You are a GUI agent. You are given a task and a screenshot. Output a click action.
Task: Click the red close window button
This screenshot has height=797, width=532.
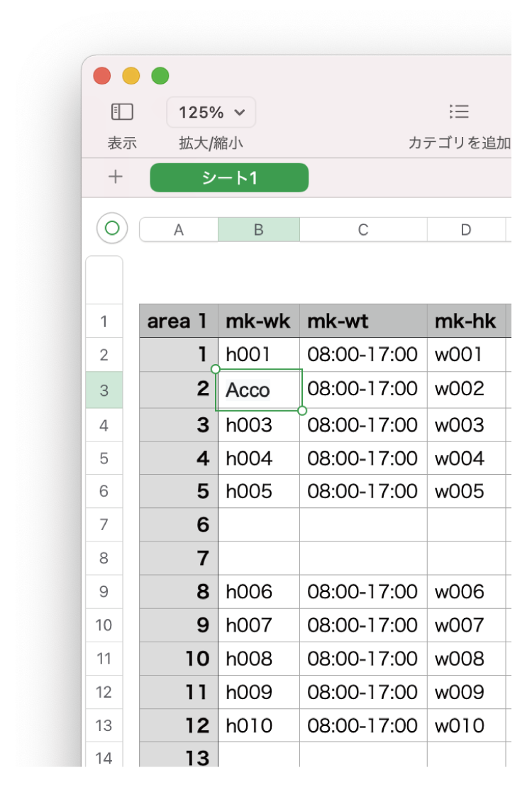[102, 76]
